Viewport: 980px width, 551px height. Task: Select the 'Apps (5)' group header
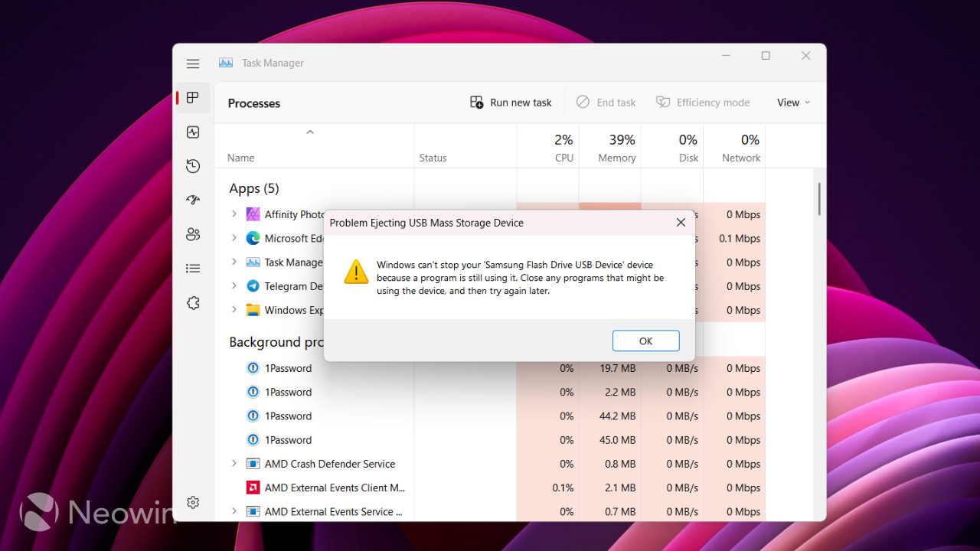[x=254, y=188]
